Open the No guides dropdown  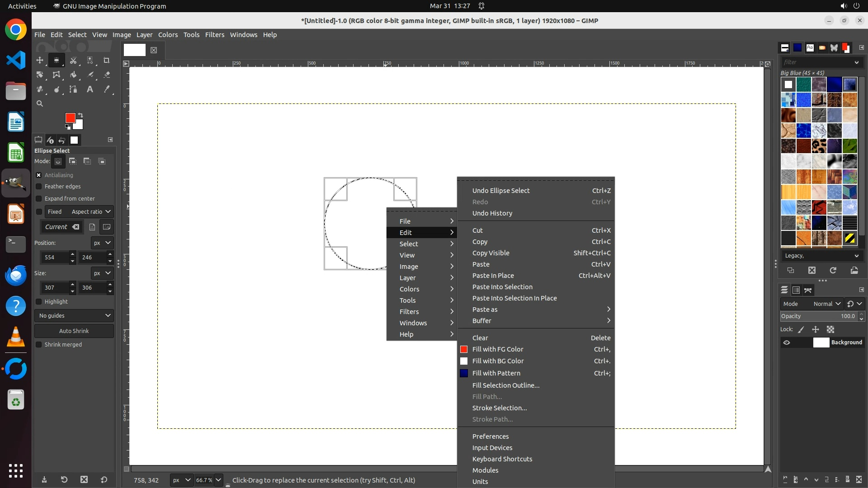(74, 316)
